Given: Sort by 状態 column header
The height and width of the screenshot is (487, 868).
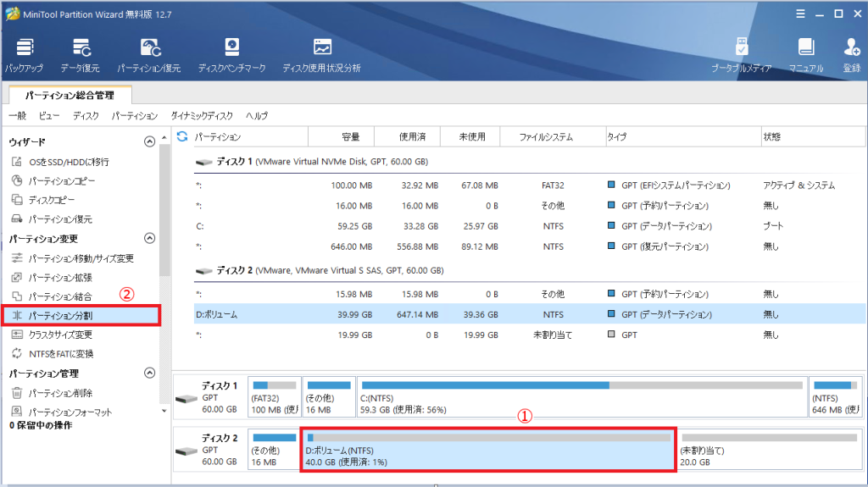Looking at the screenshot, I should [x=814, y=136].
